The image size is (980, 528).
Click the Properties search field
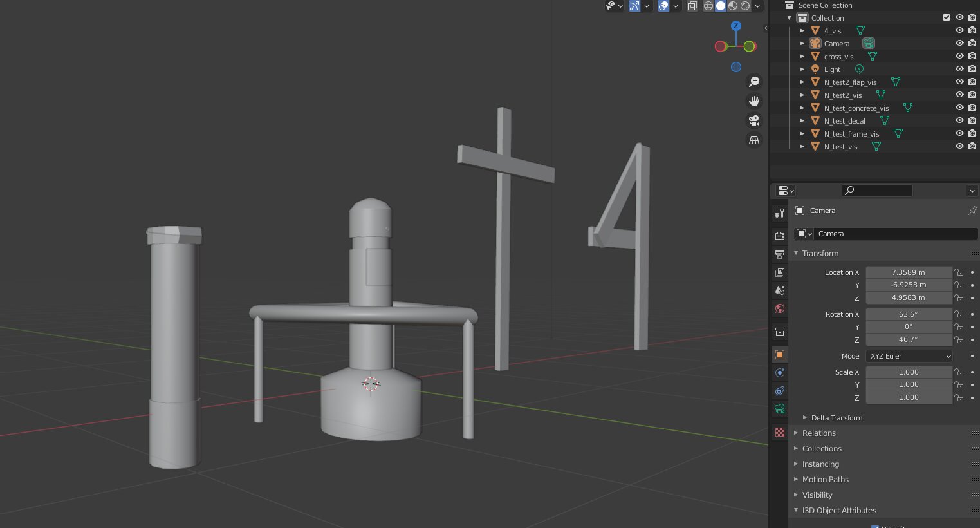[877, 191]
